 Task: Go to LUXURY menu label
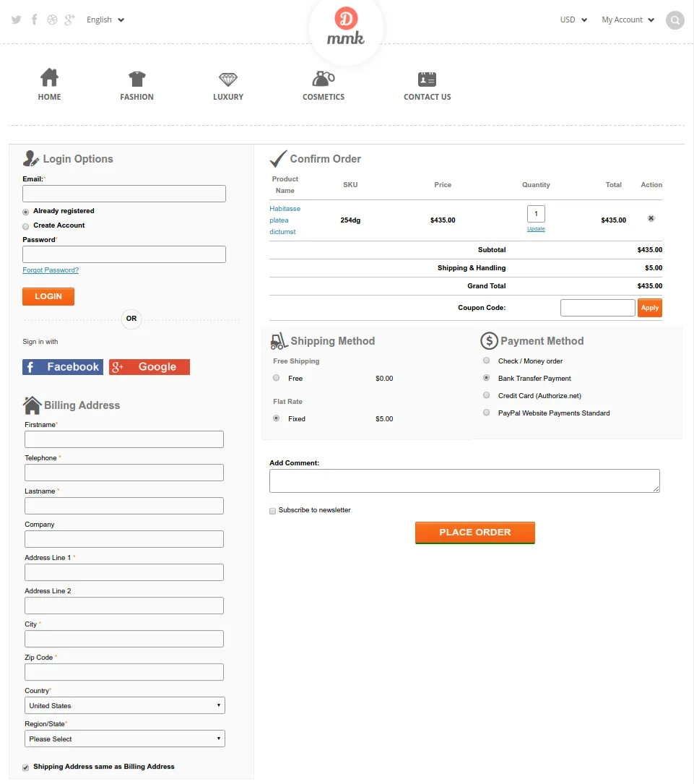coord(228,97)
